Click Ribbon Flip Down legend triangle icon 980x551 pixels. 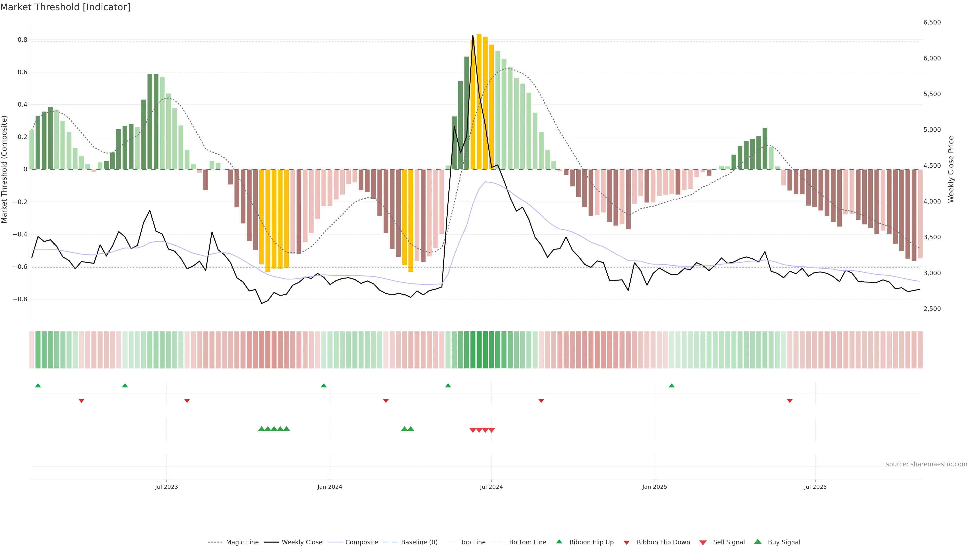pos(627,543)
